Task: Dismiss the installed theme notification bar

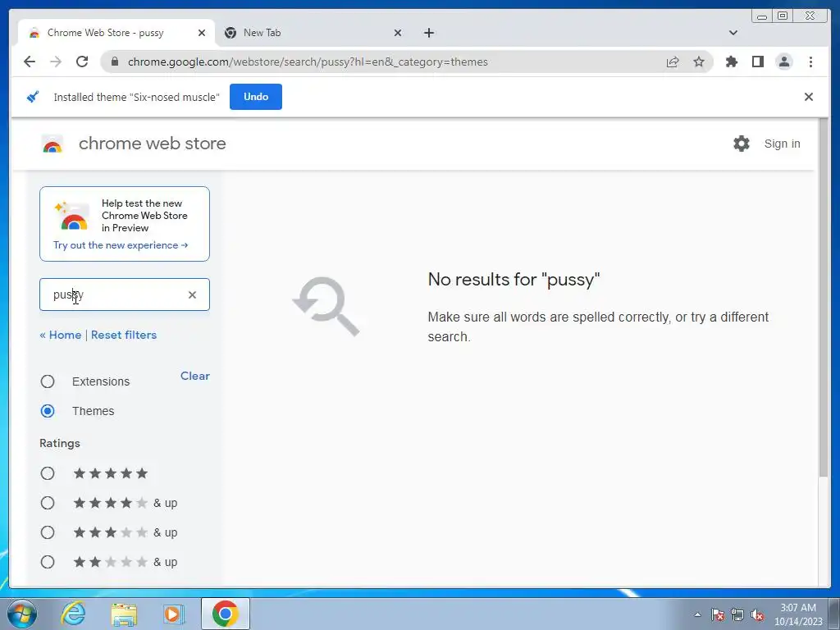Action: [x=808, y=97]
